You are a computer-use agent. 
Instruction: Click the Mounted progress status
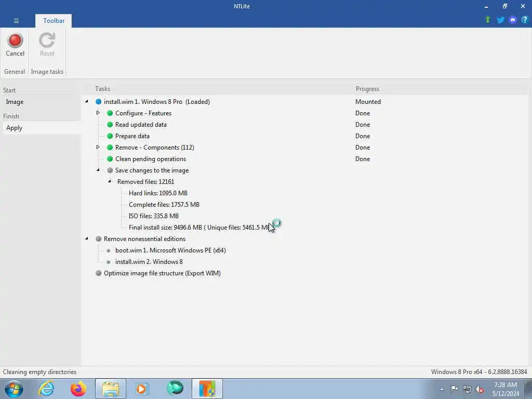click(x=368, y=102)
